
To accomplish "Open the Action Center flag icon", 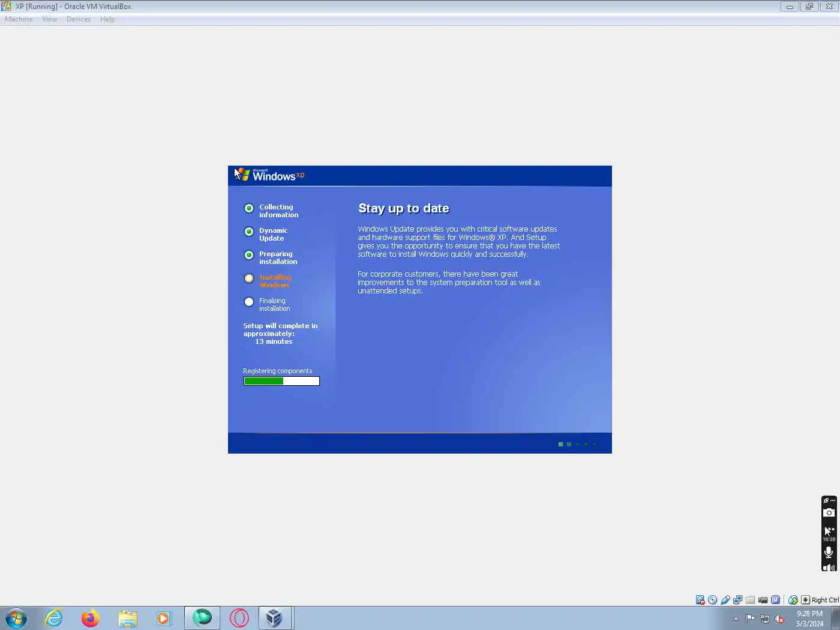I will pos(750,619).
